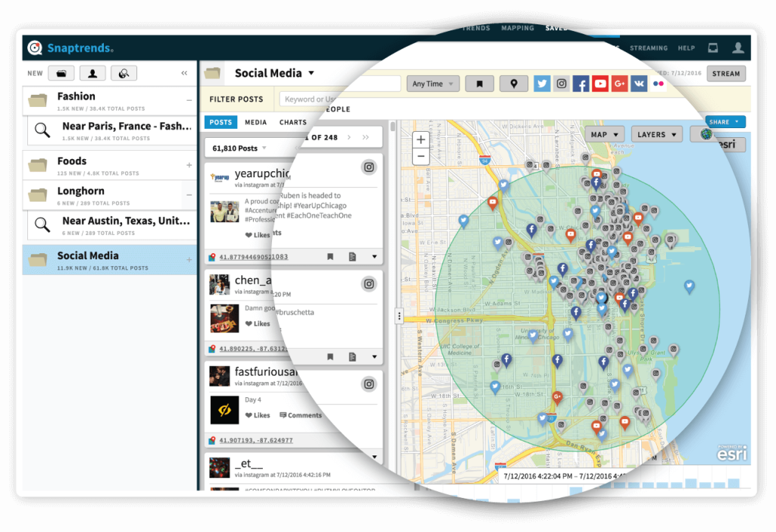Viewport: 776px width, 532px height.
Task: Open the MAPPING menu in the top bar
Action: point(518,28)
